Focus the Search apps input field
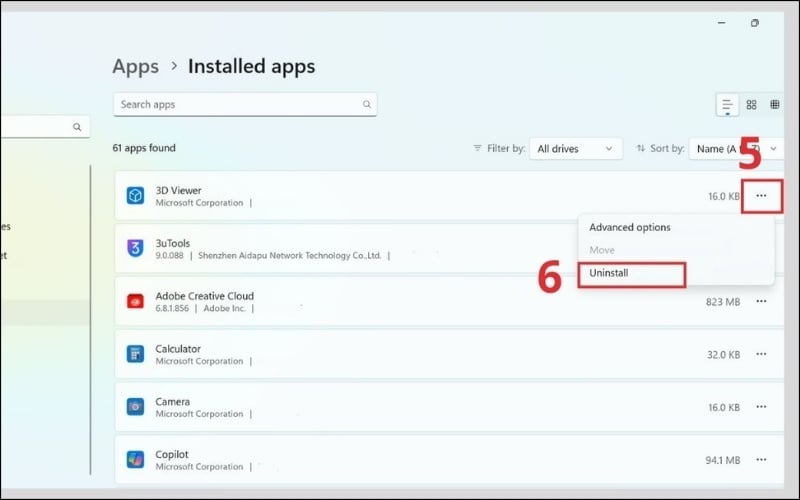 click(x=245, y=105)
